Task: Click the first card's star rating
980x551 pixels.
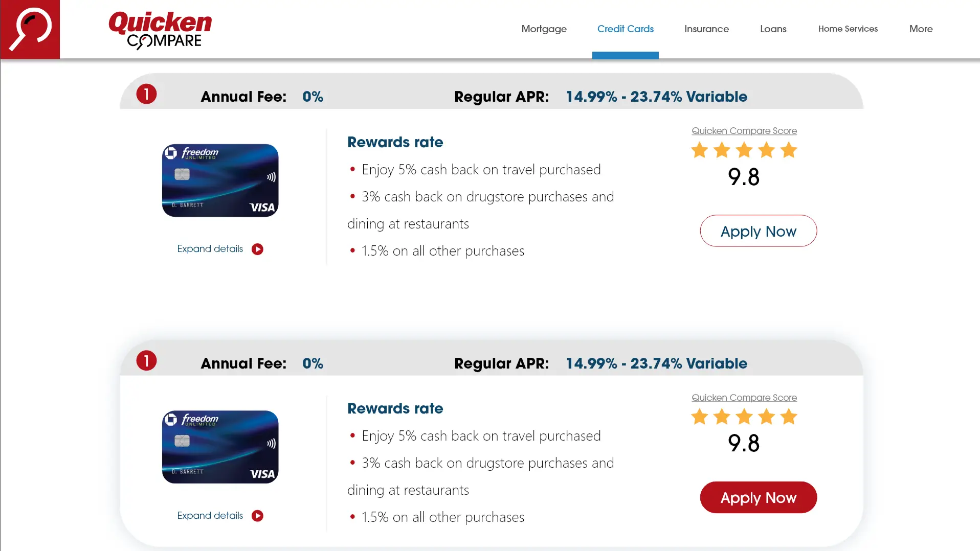Action: (x=744, y=150)
